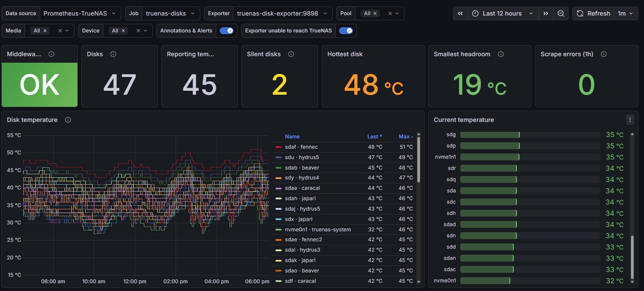Toggle the sdaa · caracal series in legend
Screen dimensions: 644x291
point(302,188)
